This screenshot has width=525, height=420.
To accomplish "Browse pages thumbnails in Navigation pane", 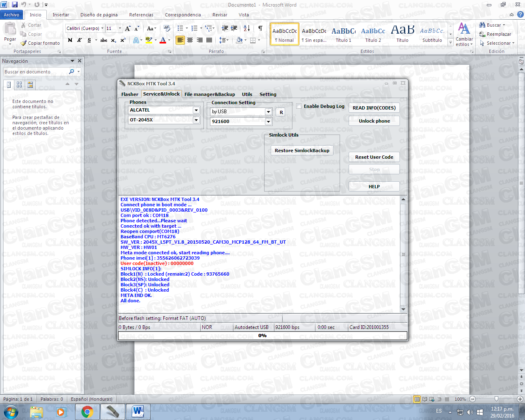I will click(19, 84).
